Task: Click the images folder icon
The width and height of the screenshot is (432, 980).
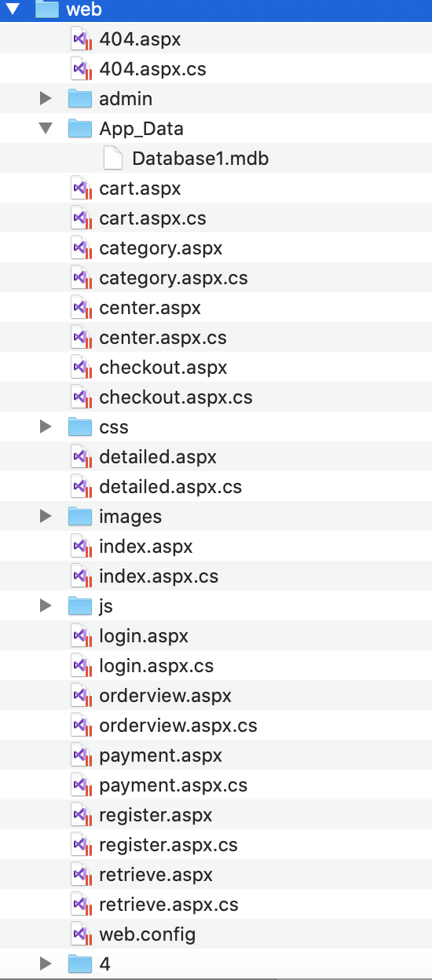Action: pos(80,517)
